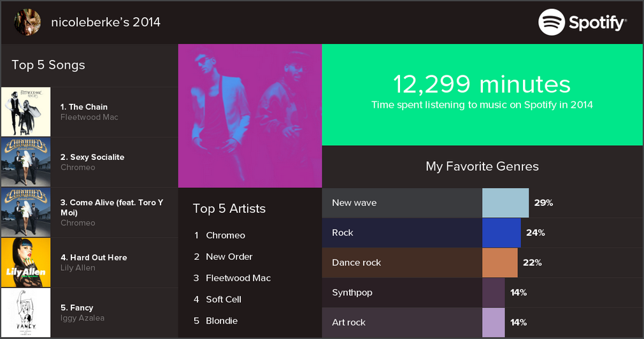Viewport: 644px width, 339px height.
Task: Choose Fleetwood Mac in the Top 5 Artists list
Action: pyautogui.click(x=238, y=278)
